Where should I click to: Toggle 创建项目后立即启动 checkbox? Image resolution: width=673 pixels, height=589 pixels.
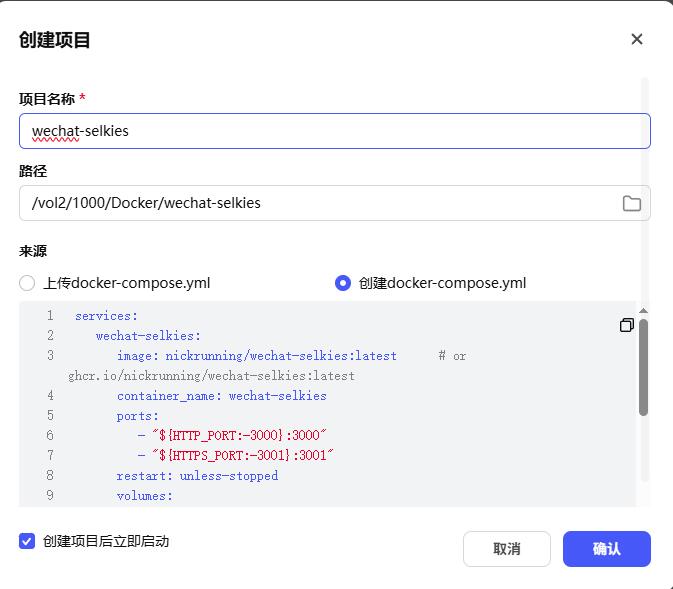coord(27,541)
